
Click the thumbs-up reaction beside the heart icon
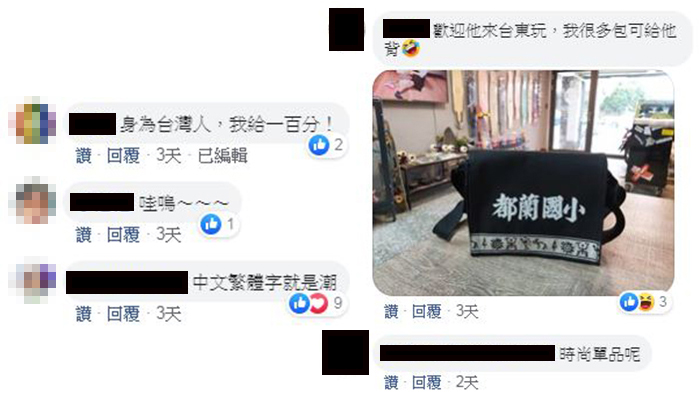coord(300,304)
